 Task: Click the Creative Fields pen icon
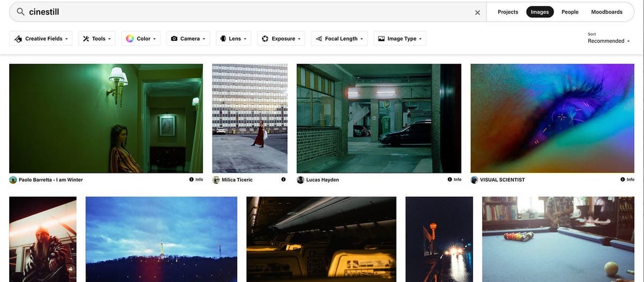18,39
